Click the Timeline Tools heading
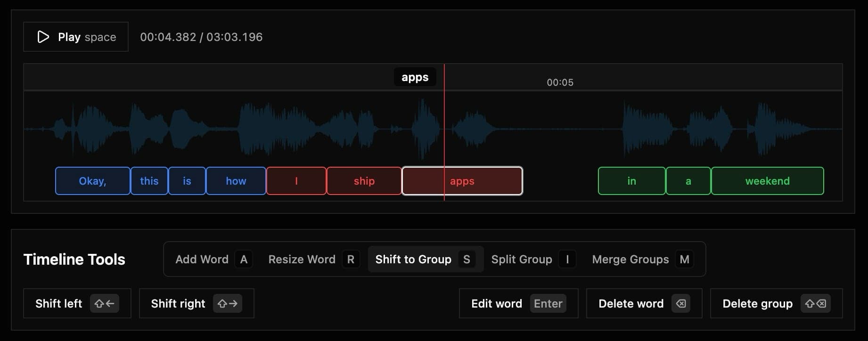Viewport: 868px width, 341px height. tap(74, 259)
